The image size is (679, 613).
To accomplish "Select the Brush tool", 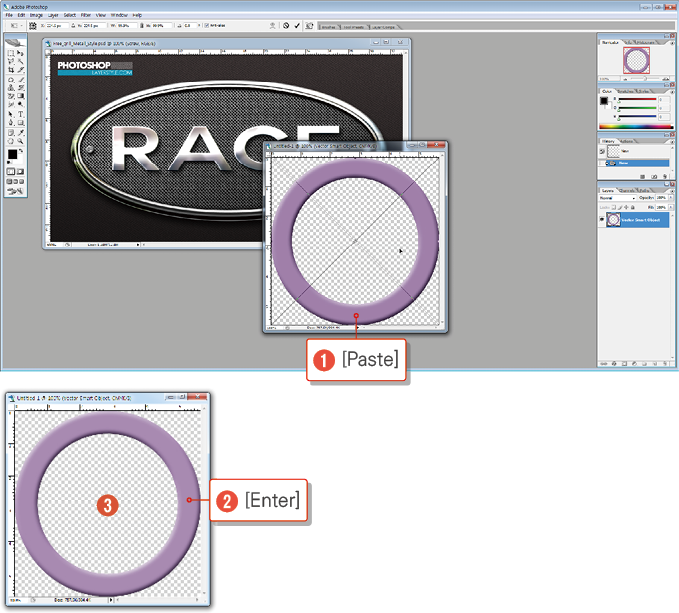I will point(20,80).
